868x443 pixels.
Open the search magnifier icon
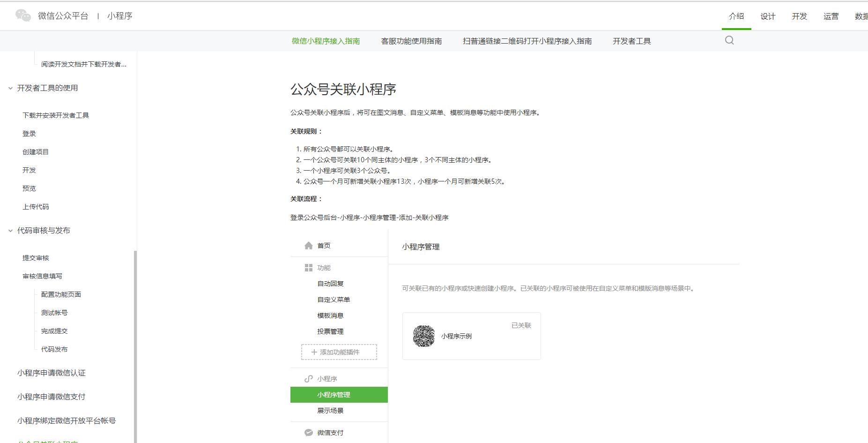click(x=729, y=40)
